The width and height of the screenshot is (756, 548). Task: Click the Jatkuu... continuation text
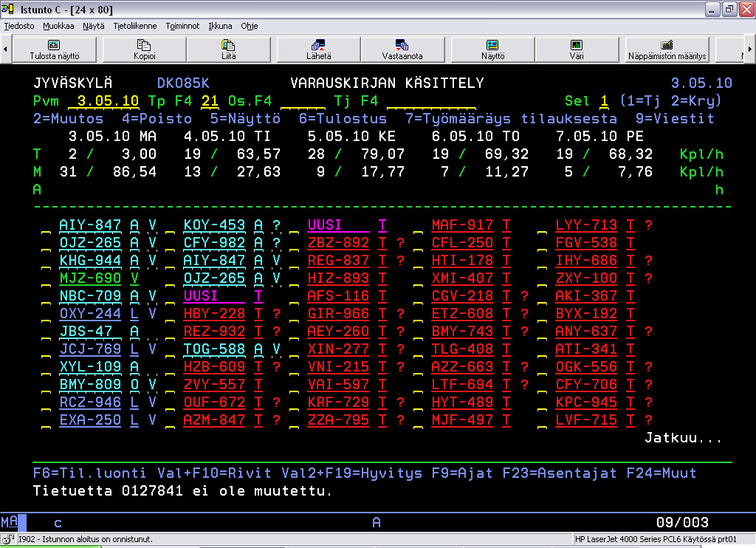click(x=683, y=437)
